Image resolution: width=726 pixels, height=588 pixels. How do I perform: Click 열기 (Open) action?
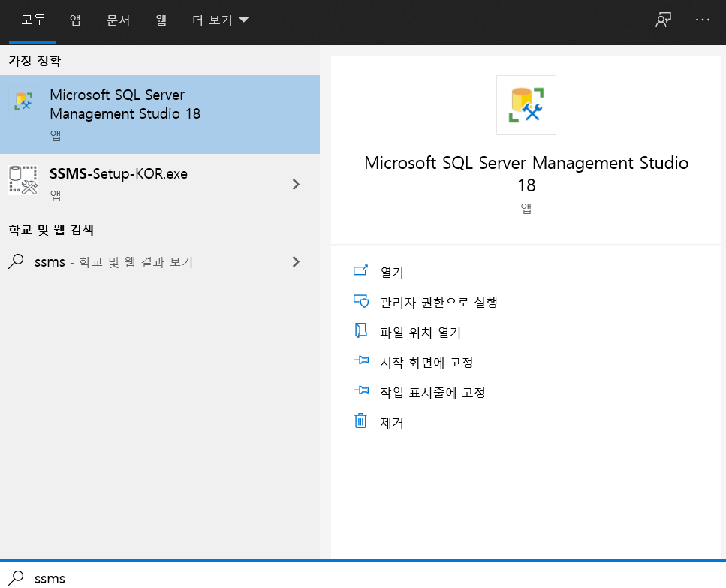pos(392,273)
